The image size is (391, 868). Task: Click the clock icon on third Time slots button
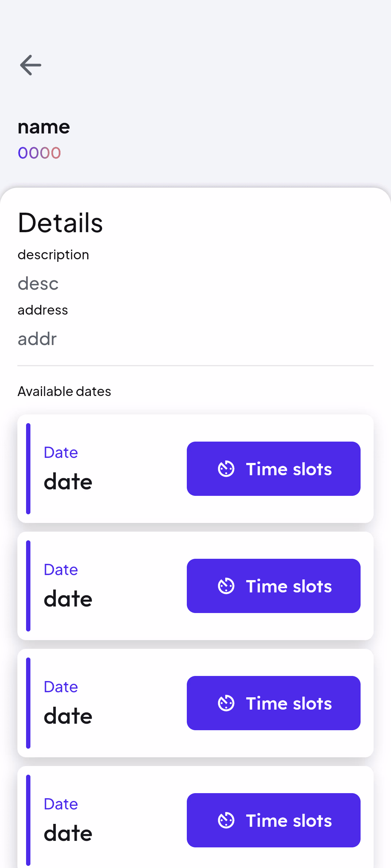pyautogui.click(x=226, y=703)
